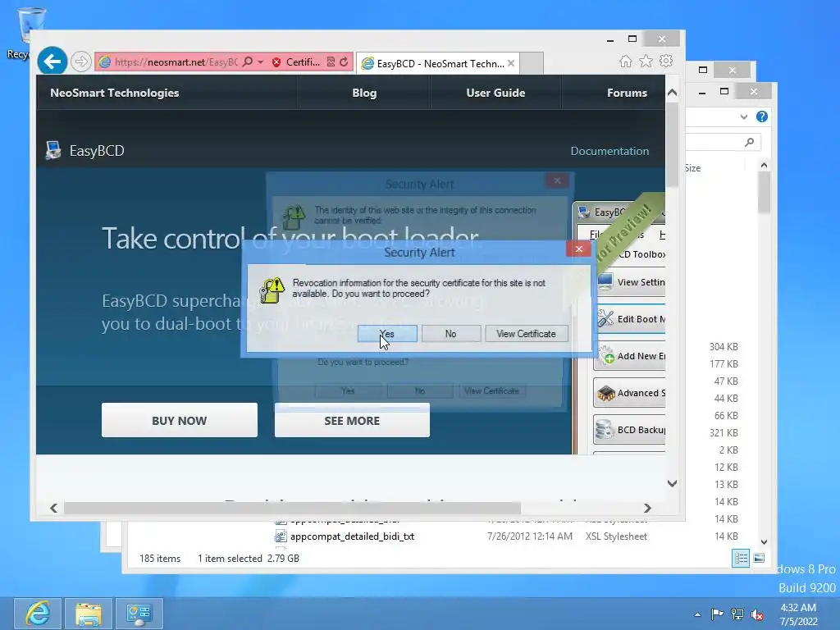Image resolution: width=840 pixels, height=630 pixels.
Task: Open Explorer window Help question icon
Action: click(761, 116)
